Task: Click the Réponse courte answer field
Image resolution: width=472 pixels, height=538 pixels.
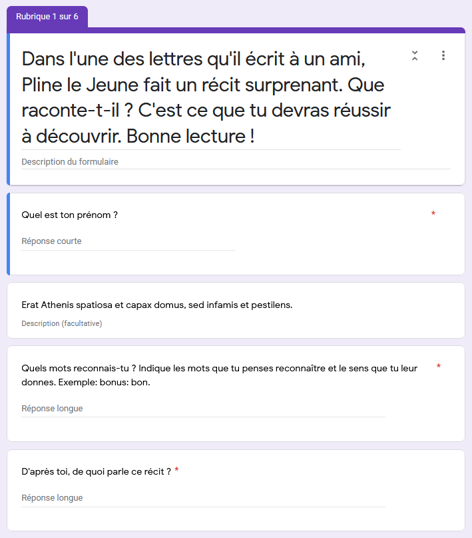Action: (128, 241)
